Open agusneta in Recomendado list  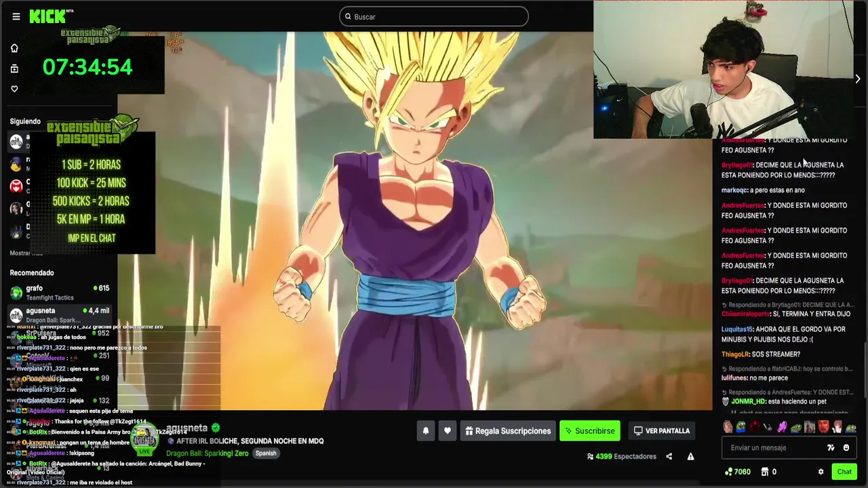click(60, 315)
